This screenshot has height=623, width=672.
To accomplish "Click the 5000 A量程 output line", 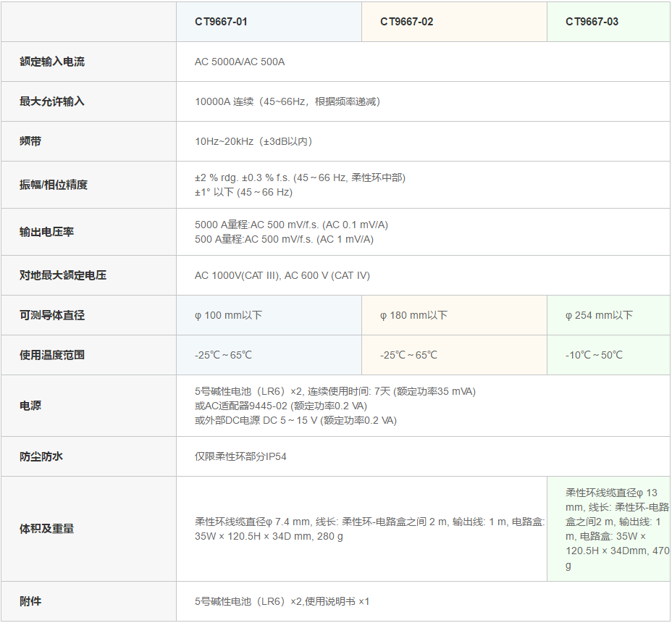I will click(x=291, y=225).
